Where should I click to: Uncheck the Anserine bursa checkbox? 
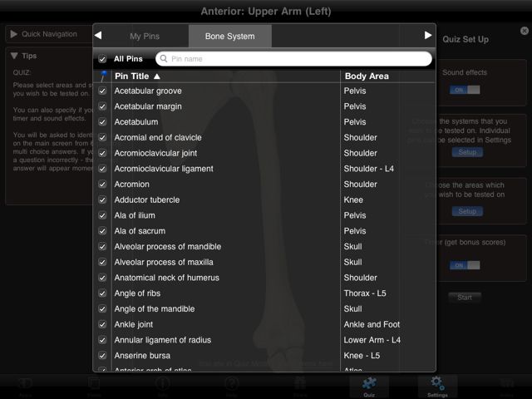[x=102, y=356]
